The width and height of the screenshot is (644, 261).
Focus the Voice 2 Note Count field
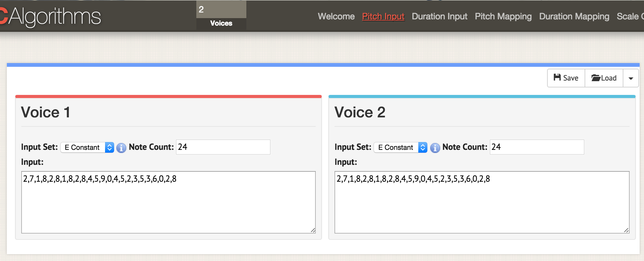tap(536, 147)
